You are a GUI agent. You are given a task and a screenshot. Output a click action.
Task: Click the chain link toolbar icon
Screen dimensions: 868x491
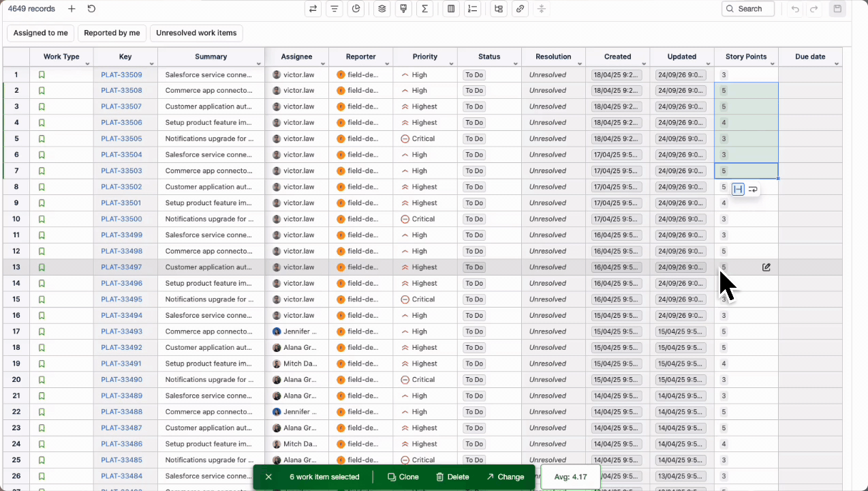point(520,9)
